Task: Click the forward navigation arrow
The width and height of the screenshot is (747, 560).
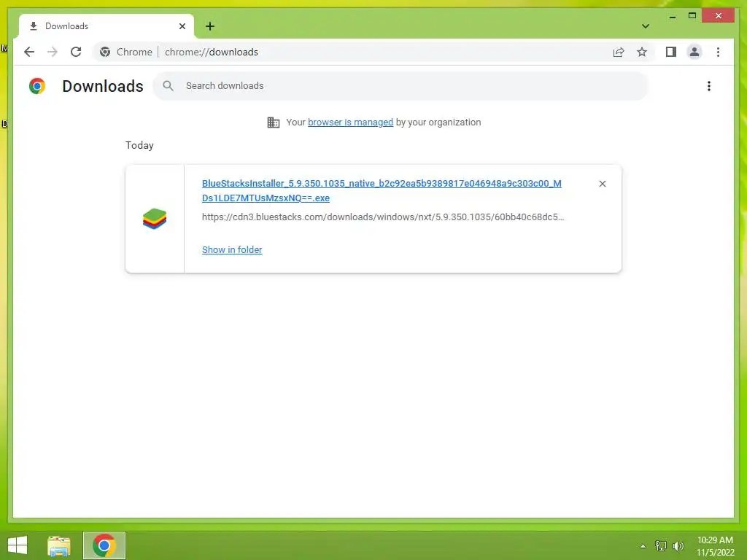Action: [53, 52]
